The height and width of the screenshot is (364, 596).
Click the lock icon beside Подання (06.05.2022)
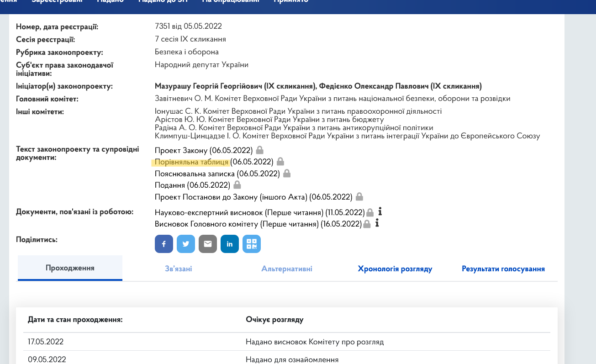(237, 185)
